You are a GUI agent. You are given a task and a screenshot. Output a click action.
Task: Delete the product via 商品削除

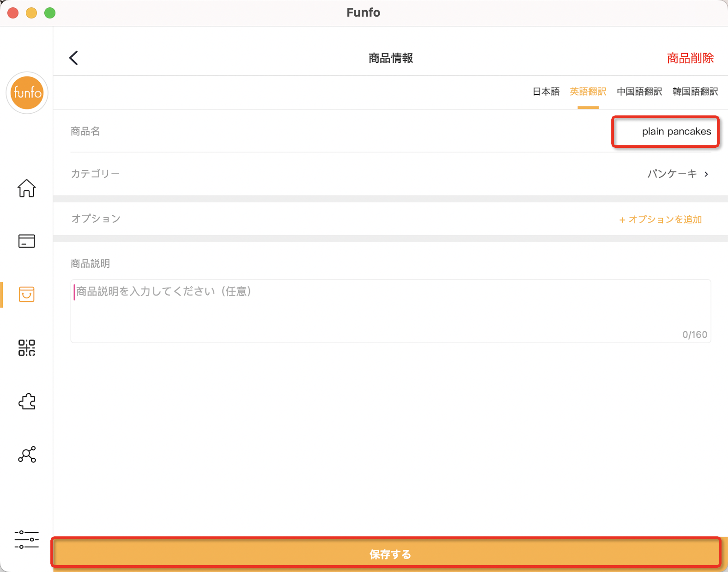tap(690, 58)
